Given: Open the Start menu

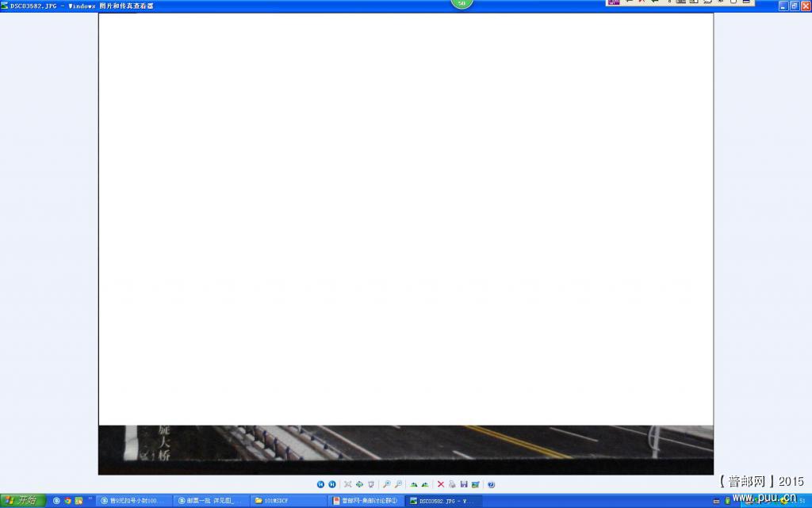Looking at the screenshot, I should (x=22, y=501).
